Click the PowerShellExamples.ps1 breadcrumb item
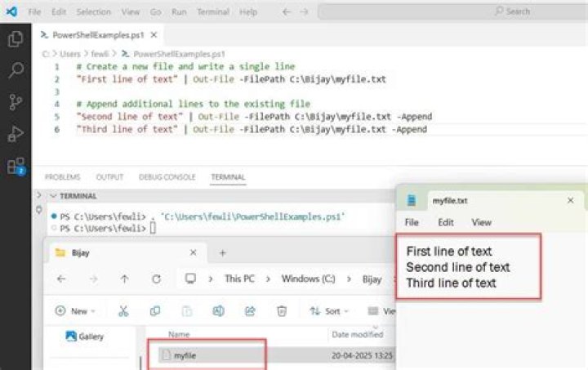The height and width of the screenshot is (370, 588). tap(179, 54)
